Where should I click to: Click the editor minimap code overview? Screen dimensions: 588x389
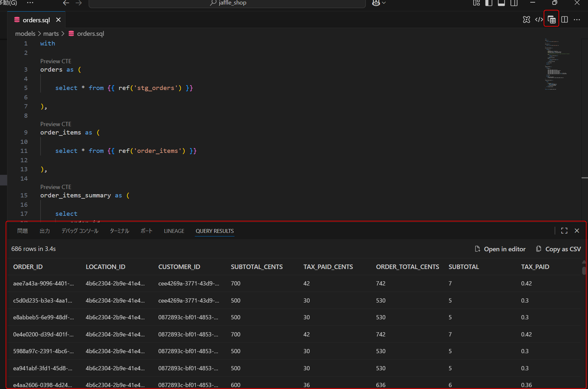tap(557, 65)
